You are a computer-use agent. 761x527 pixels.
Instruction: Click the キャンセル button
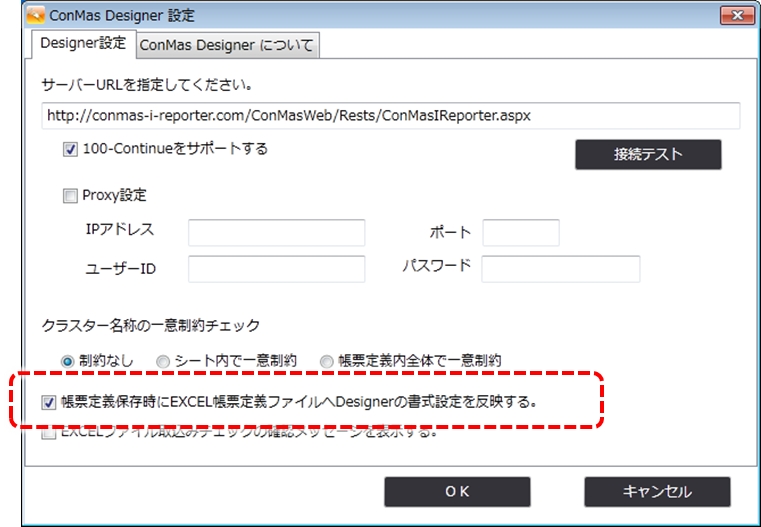pyautogui.click(x=657, y=492)
